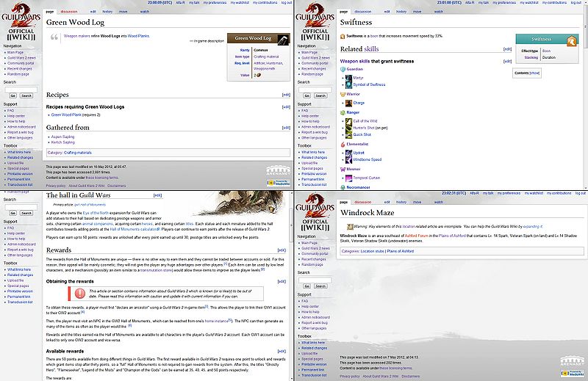Edit the Recipes section on the Green Wood Log page

click(286, 95)
